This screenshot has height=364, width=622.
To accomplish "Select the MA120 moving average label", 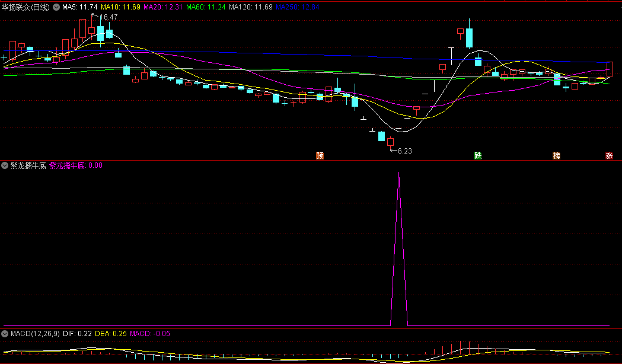I will (x=251, y=7).
